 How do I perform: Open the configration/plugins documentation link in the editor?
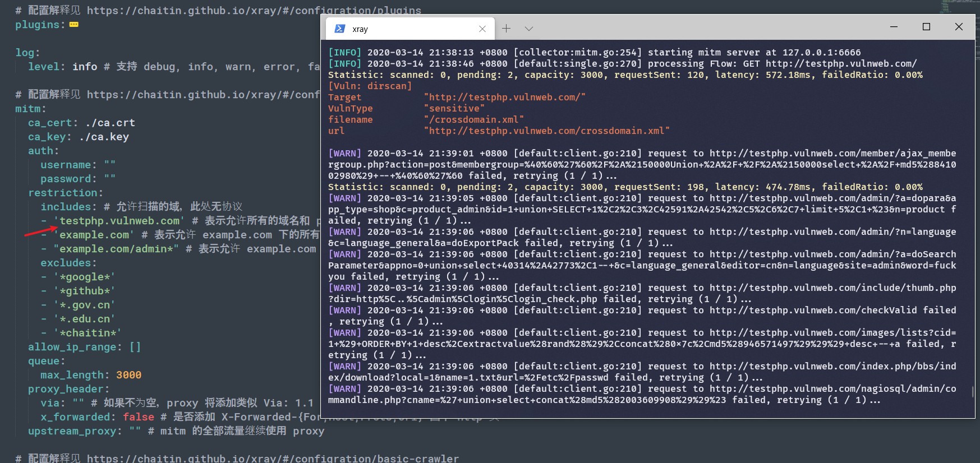pyautogui.click(x=254, y=10)
